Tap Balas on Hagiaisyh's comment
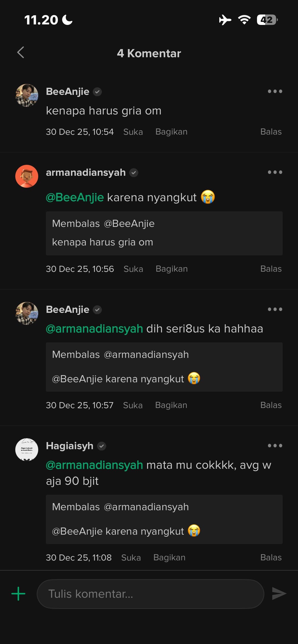The width and height of the screenshot is (298, 644). coord(271,558)
